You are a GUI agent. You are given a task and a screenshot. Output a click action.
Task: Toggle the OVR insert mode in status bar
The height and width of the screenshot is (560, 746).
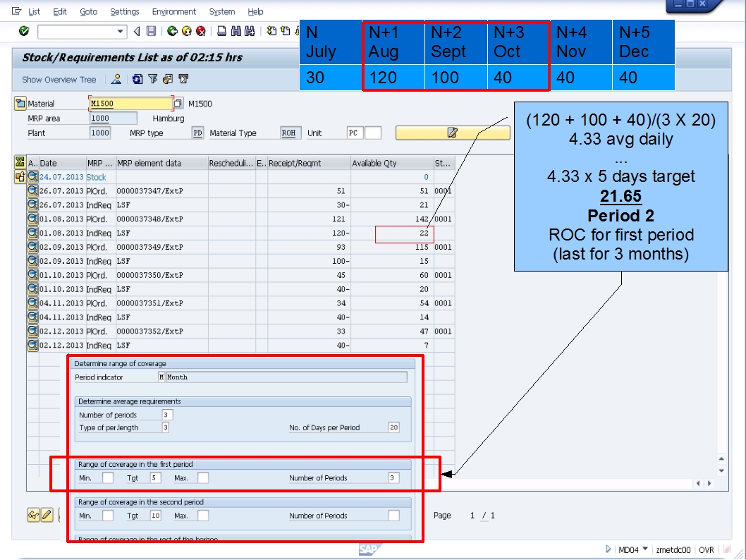click(x=707, y=548)
